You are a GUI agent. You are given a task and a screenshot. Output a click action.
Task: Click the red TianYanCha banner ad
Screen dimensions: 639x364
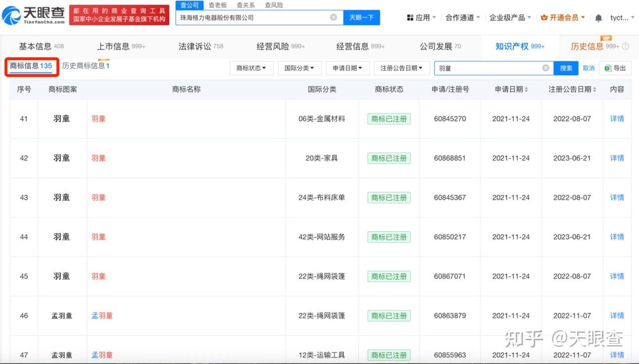(119, 15)
